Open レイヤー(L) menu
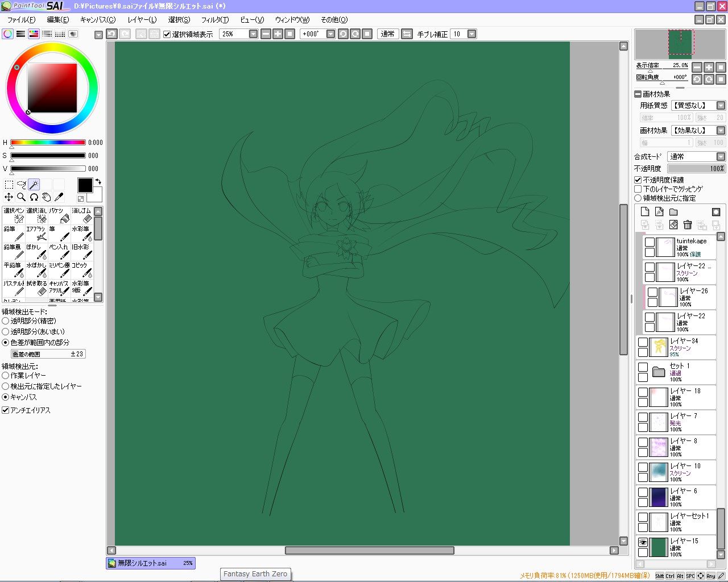 coord(142,20)
